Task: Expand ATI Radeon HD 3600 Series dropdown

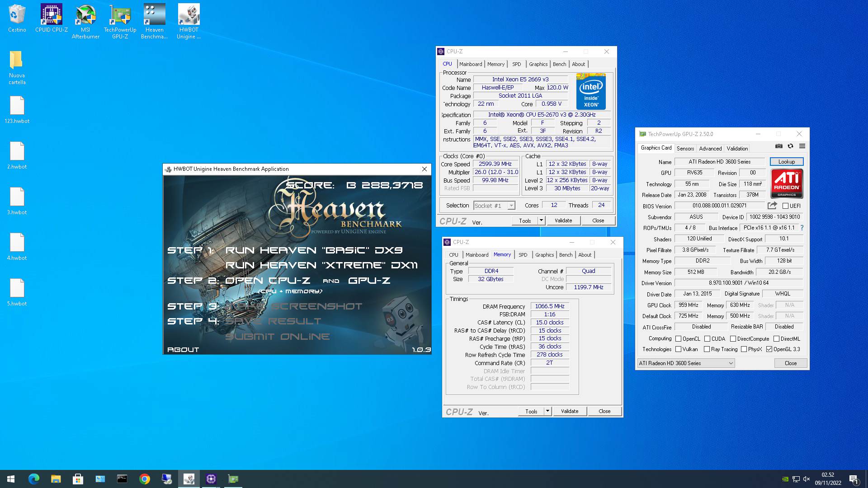Action: [x=686, y=363]
